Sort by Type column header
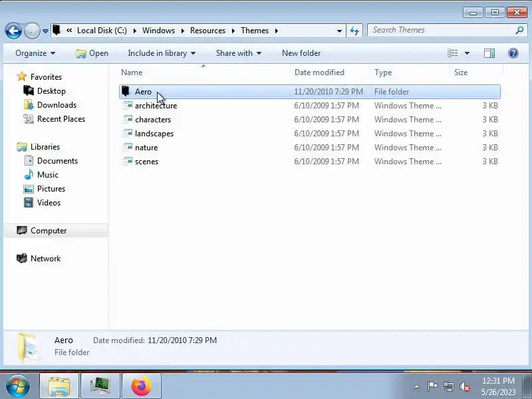The width and height of the screenshot is (532, 399). click(410, 72)
